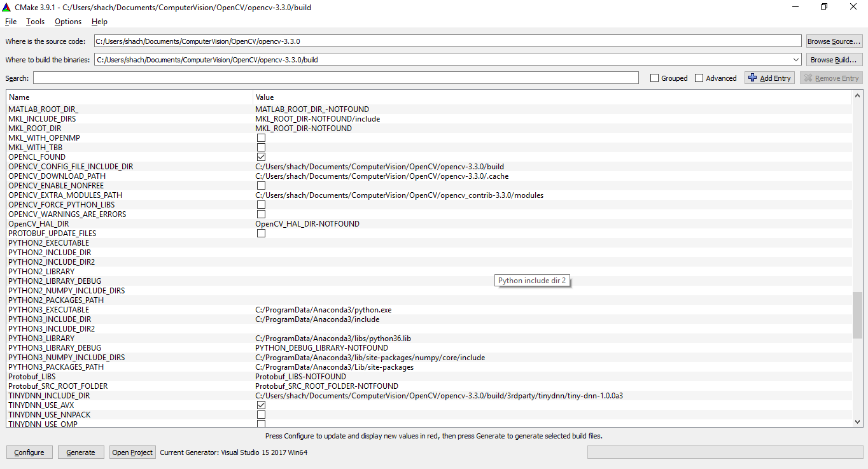Viewport: 868px width, 469px height.
Task: Click Open Project
Action: (132, 452)
